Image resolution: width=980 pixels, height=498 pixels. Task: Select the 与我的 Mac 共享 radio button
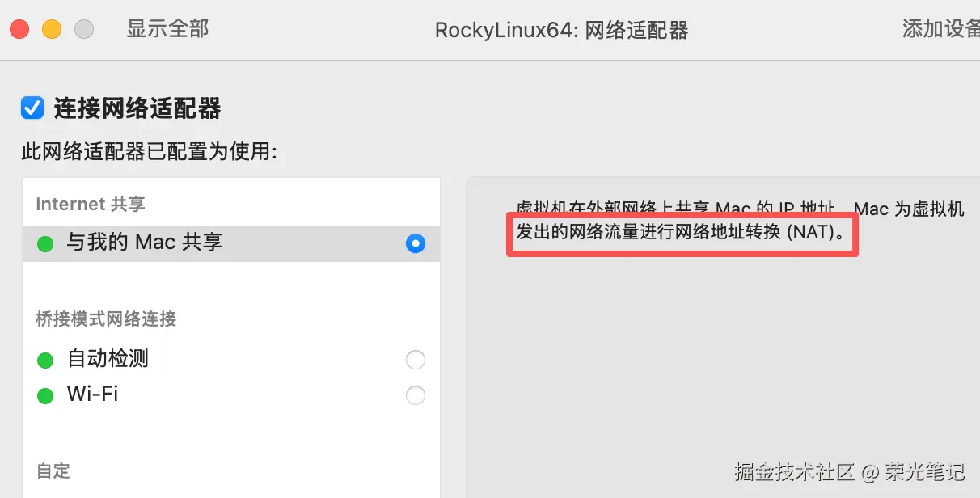pos(415,243)
